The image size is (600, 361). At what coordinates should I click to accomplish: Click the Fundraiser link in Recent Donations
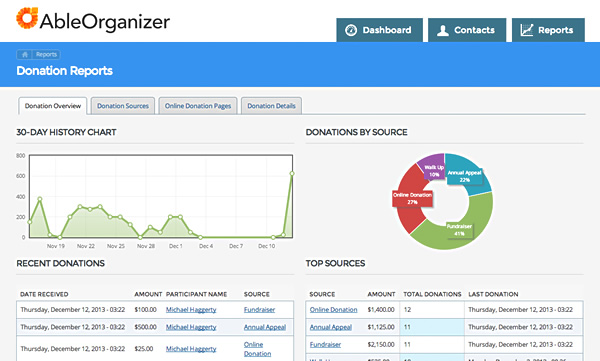(x=259, y=309)
